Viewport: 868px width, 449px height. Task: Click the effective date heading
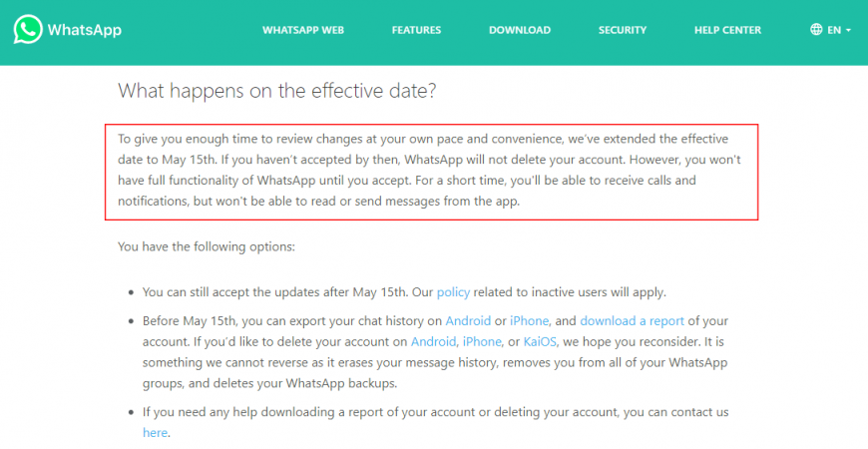(x=276, y=91)
